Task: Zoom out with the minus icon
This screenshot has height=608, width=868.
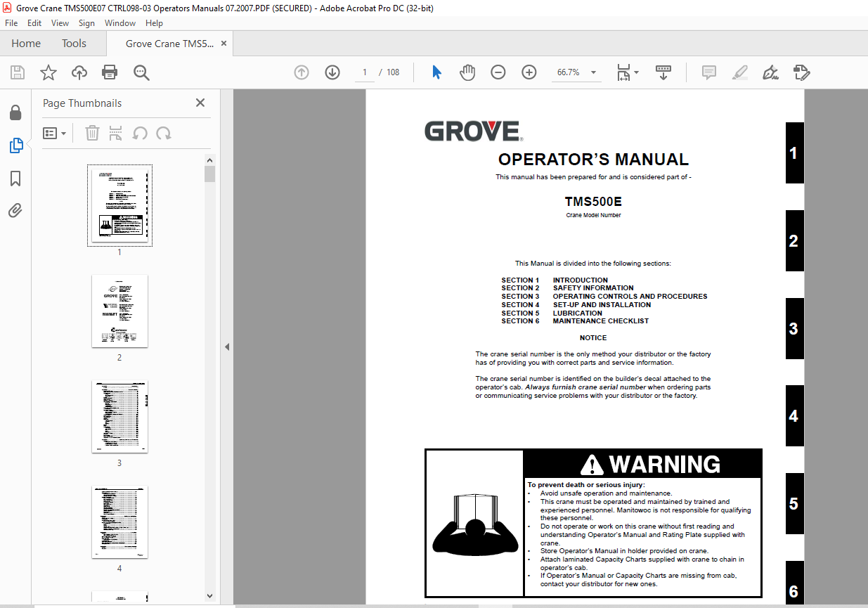Action: pyautogui.click(x=498, y=72)
